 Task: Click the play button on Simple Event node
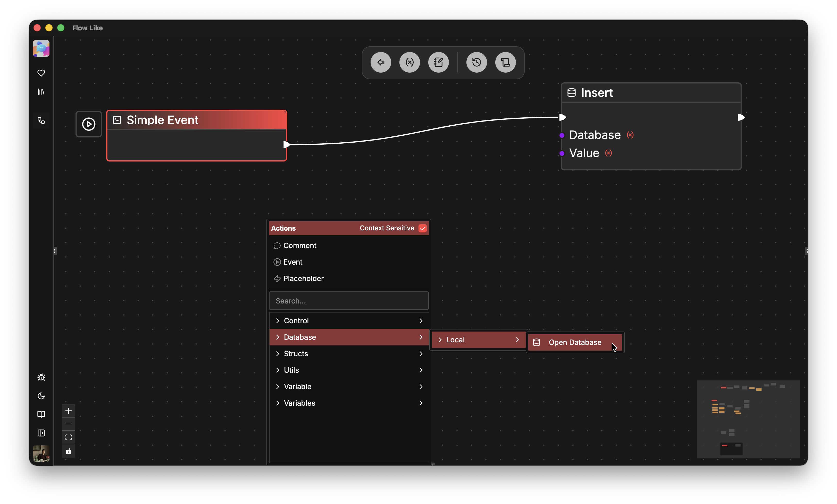[x=89, y=124]
